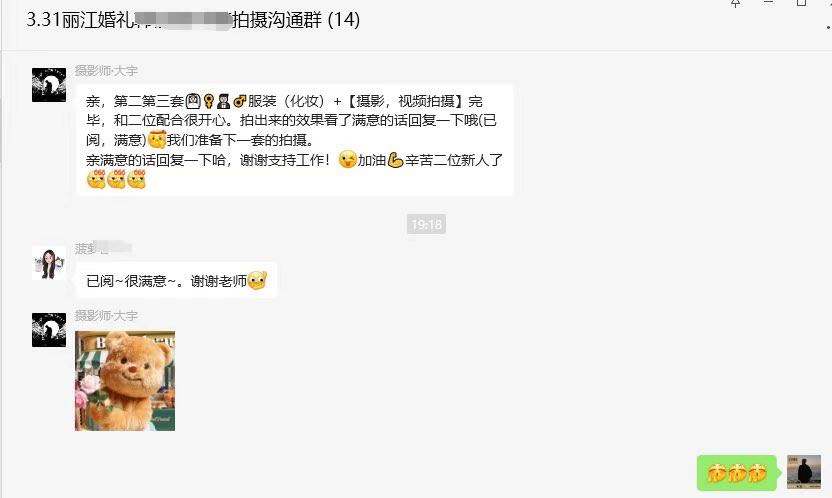Open your own avatar beside the green bubble
Screen dimensions: 832x498
pos(804,471)
